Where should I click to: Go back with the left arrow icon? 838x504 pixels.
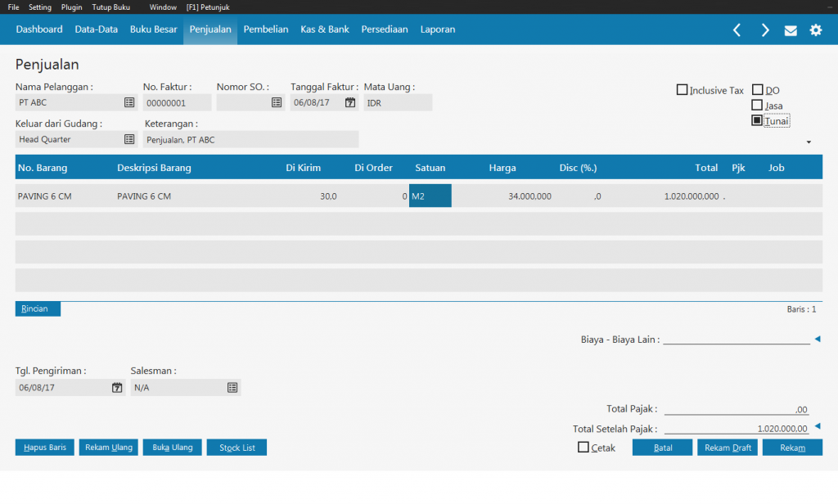click(x=737, y=30)
